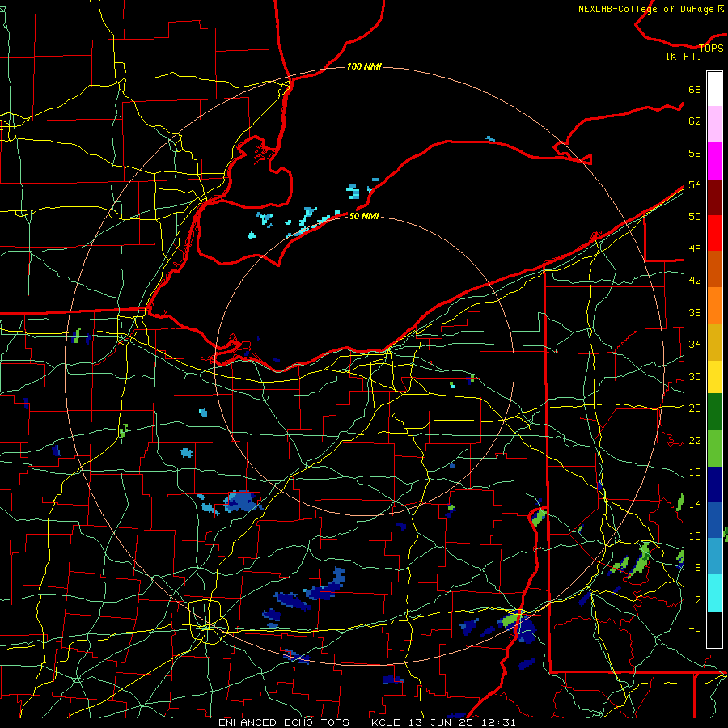Click the 'TOPS' legend title
728x728 pixels.
pyautogui.click(x=711, y=48)
